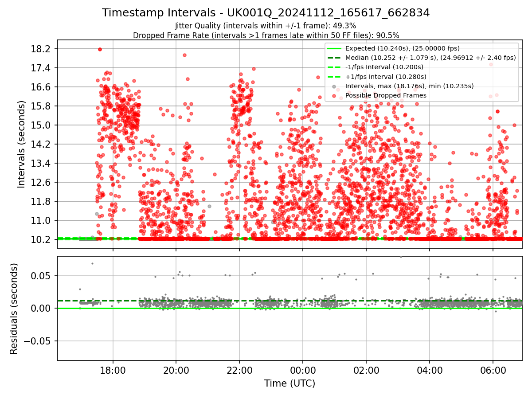Click the plot title 'Timestamp Intervals - UK001Q_20241112_165617_662834'
The image size is (532, 399).
click(266, 13)
